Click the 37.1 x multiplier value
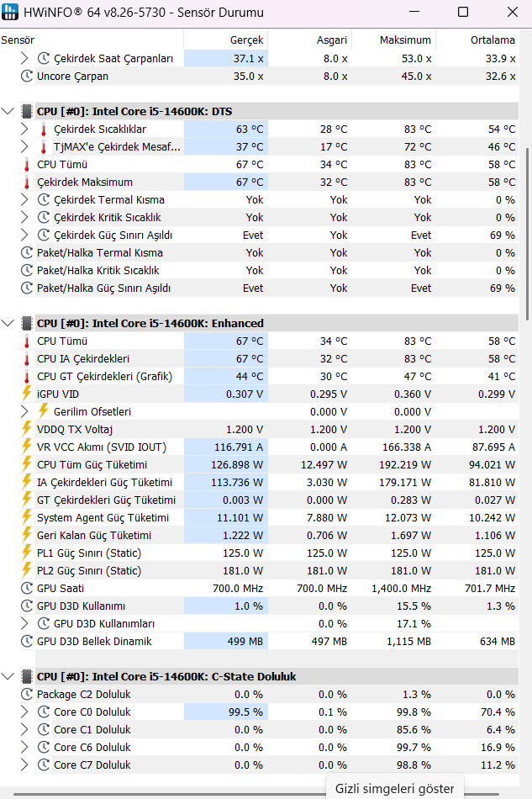This screenshot has height=799, width=532. coord(249,59)
